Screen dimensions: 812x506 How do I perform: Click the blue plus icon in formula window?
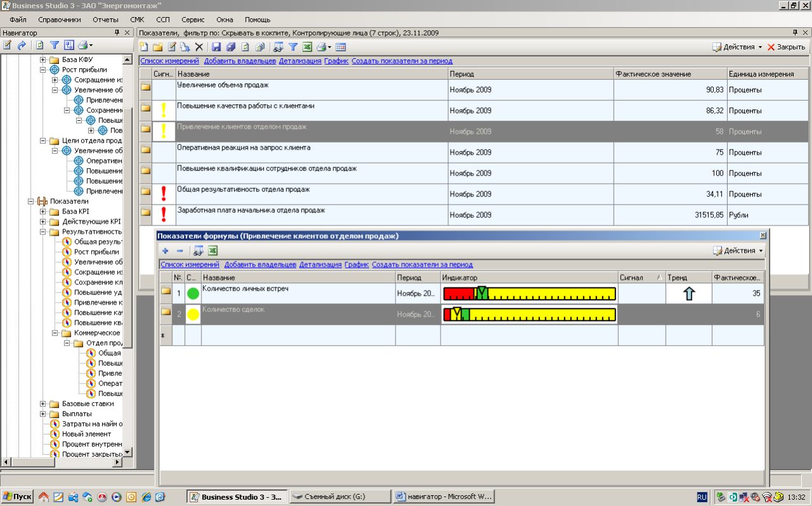pos(165,251)
